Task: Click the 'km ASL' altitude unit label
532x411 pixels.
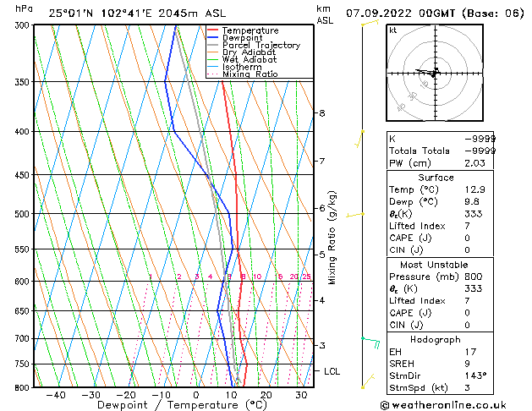Action: [x=325, y=14]
